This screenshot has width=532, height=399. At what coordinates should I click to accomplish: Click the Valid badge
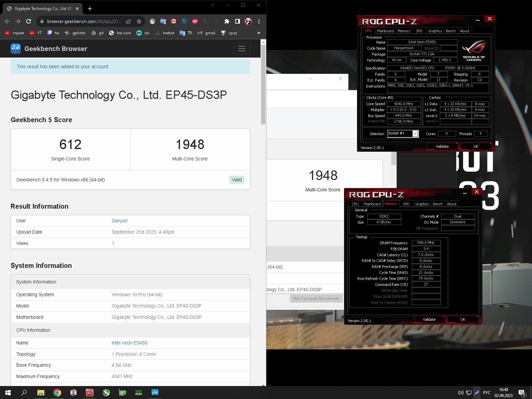[237, 180]
